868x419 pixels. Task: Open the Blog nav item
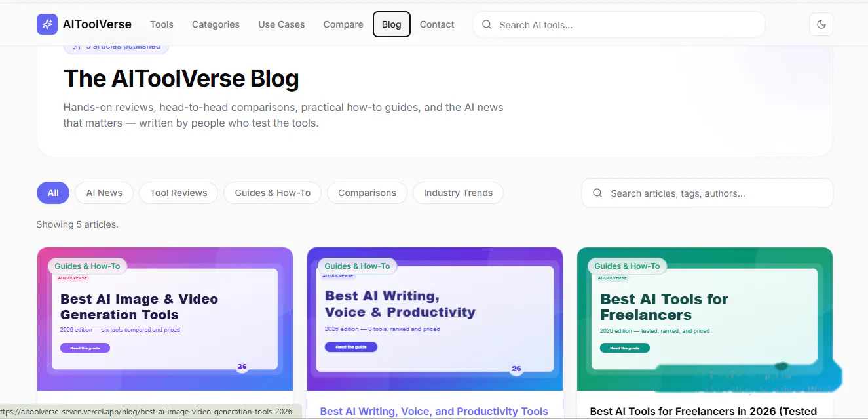click(392, 24)
